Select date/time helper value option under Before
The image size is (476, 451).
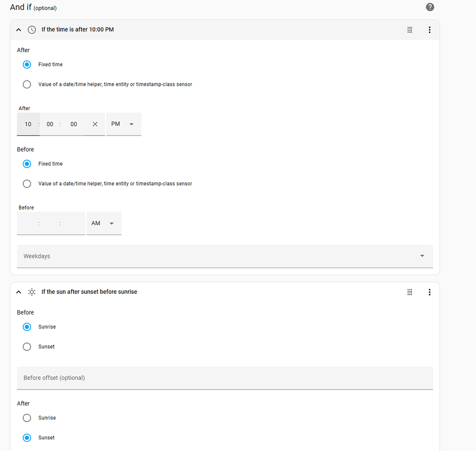pos(27,184)
